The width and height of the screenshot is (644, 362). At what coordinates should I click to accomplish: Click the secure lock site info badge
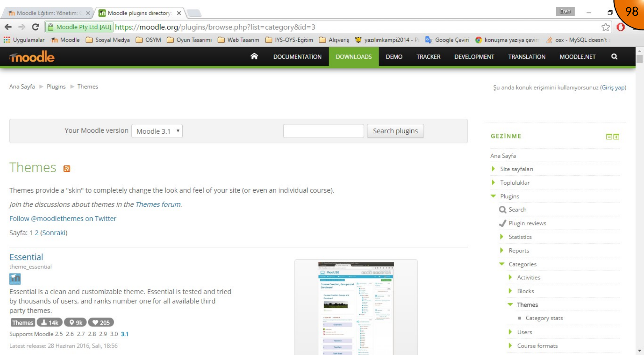coord(79,27)
